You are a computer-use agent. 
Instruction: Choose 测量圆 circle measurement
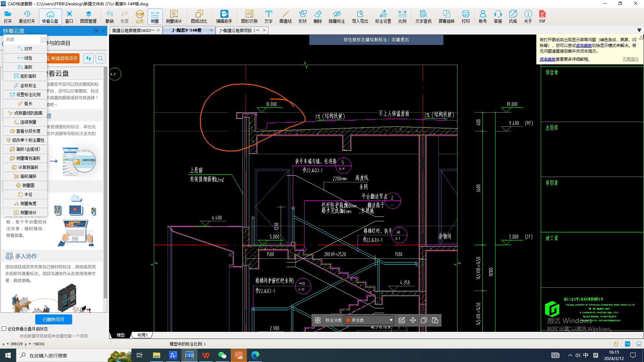[x=25, y=185]
